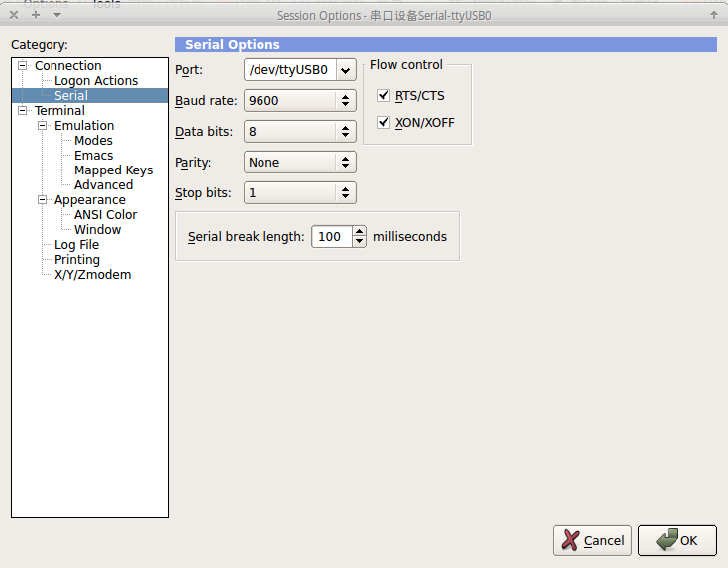Click the plus icon in title bar
The image size is (728, 568).
pos(36,15)
